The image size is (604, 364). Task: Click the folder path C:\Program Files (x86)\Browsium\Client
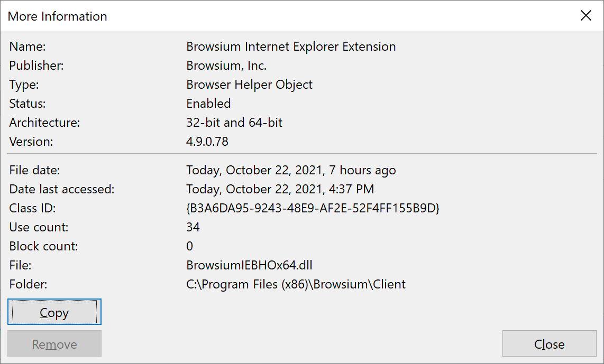pyautogui.click(x=295, y=284)
